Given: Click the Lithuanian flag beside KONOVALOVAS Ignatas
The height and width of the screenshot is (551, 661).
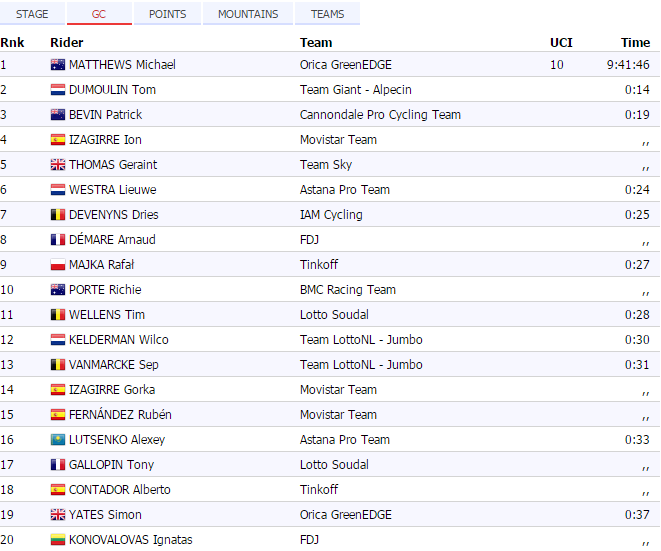Looking at the screenshot, I should click(x=58, y=540).
